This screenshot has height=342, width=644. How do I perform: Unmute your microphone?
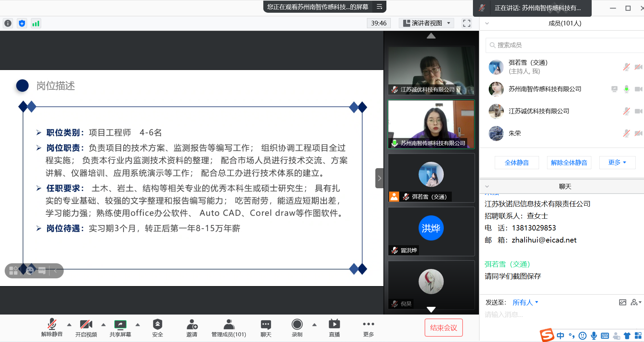52,324
